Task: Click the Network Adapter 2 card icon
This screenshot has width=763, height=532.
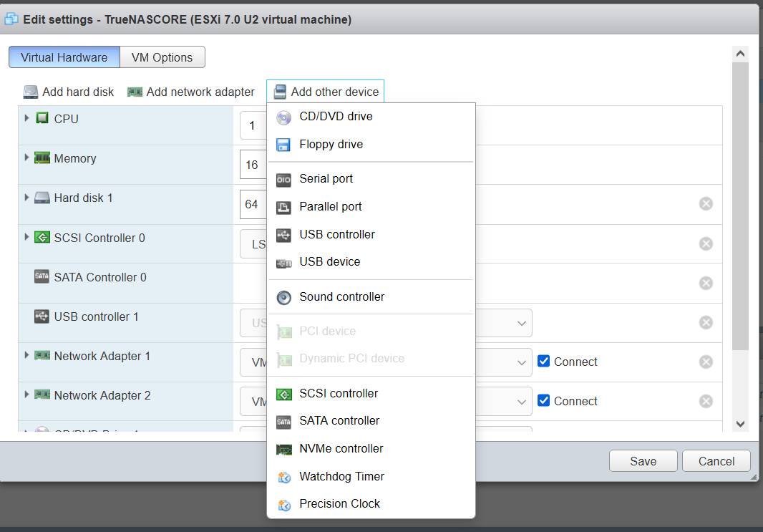Action: coord(42,395)
